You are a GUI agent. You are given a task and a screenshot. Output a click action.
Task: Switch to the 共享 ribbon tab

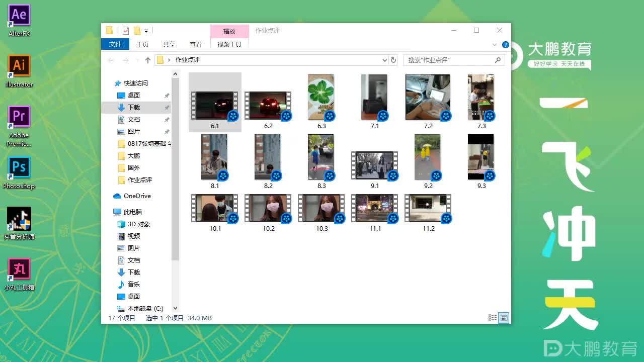click(169, 44)
